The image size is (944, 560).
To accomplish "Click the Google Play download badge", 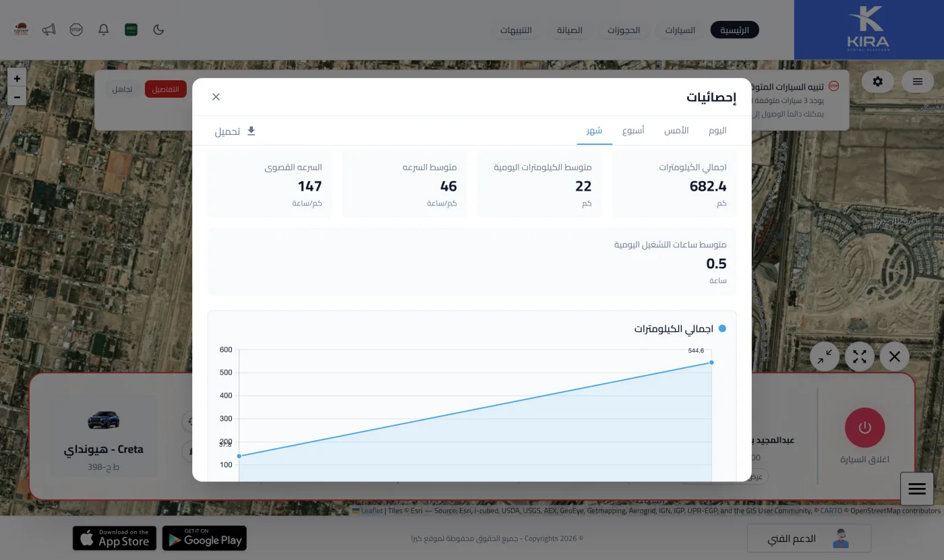I will pyautogui.click(x=204, y=538).
